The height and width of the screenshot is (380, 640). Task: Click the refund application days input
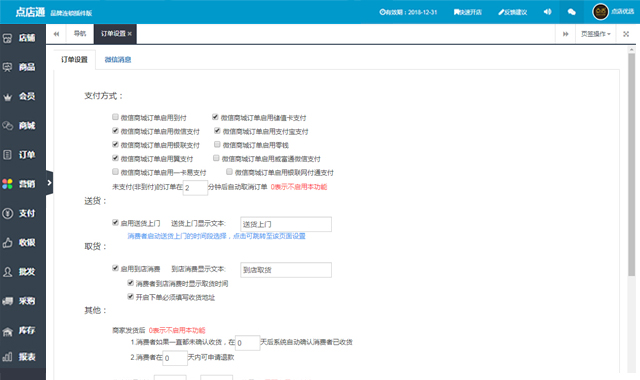tap(175, 358)
